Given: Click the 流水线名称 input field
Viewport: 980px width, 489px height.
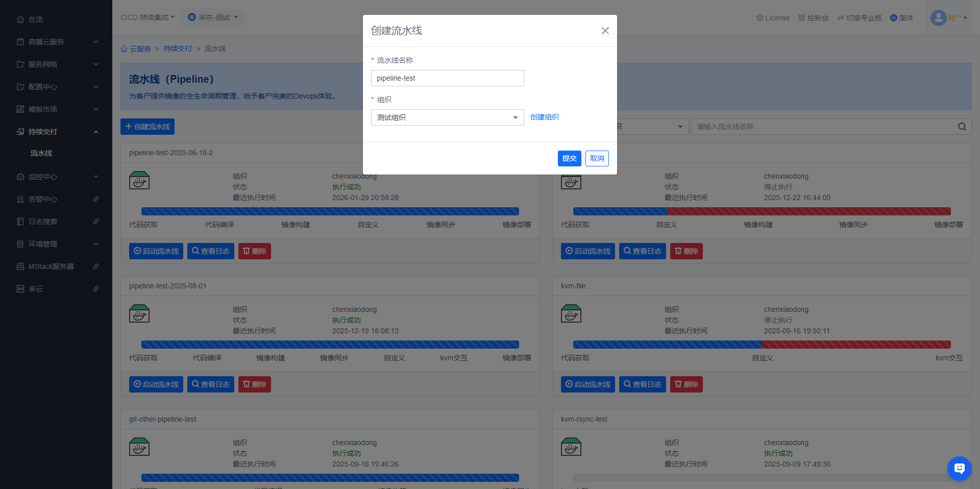Looking at the screenshot, I should (x=447, y=78).
